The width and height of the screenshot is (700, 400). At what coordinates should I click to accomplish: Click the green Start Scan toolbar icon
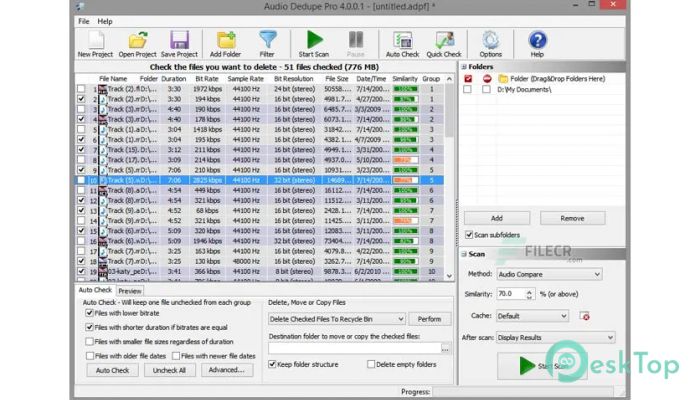coord(315,40)
